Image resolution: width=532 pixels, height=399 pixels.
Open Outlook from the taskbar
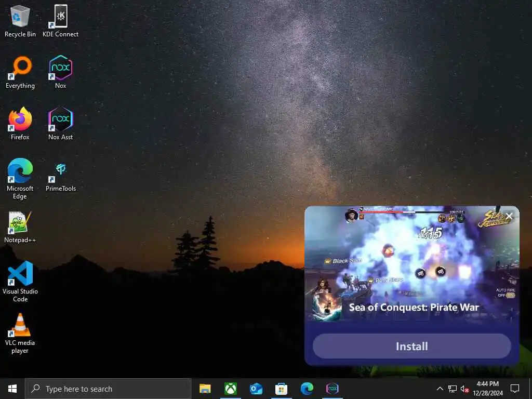coord(256,389)
